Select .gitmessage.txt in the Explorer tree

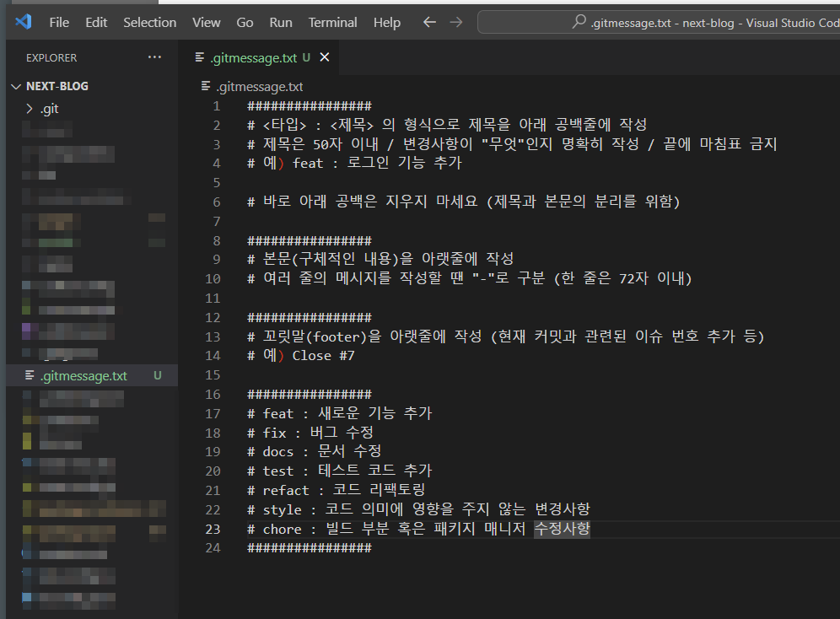click(x=83, y=375)
